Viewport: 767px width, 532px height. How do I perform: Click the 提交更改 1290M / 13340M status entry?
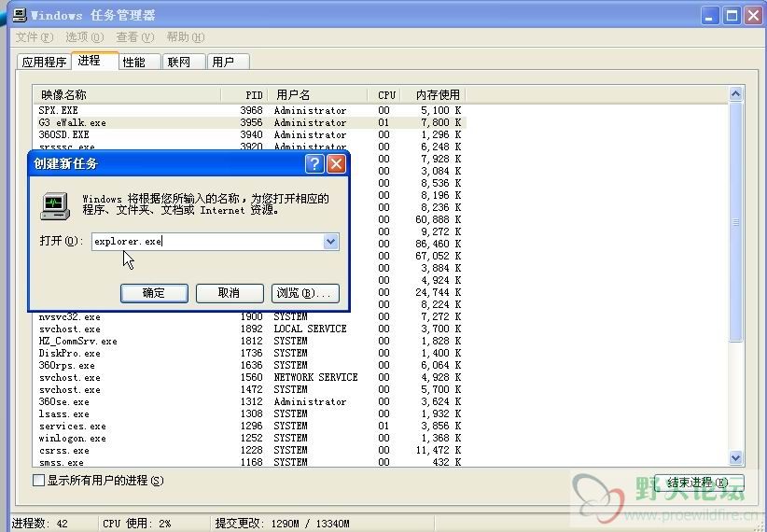pos(282,524)
